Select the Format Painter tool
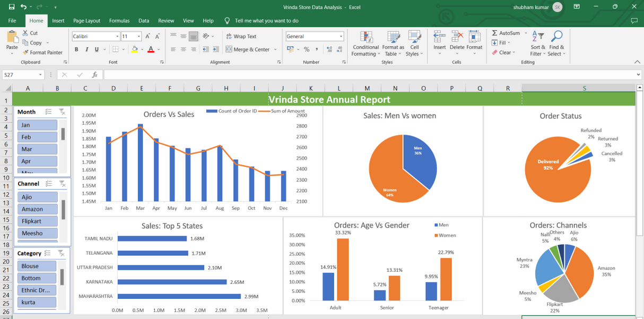The image size is (644, 319). [42, 53]
